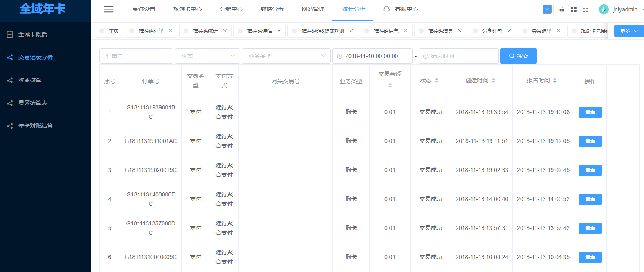The width and height of the screenshot is (644, 272).
Task: Click the blue 搜索 button
Action: click(x=518, y=56)
